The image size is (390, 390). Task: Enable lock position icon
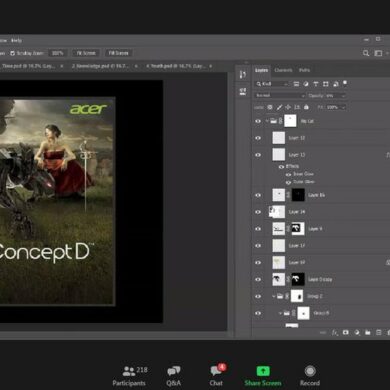pyautogui.click(x=288, y=107)
